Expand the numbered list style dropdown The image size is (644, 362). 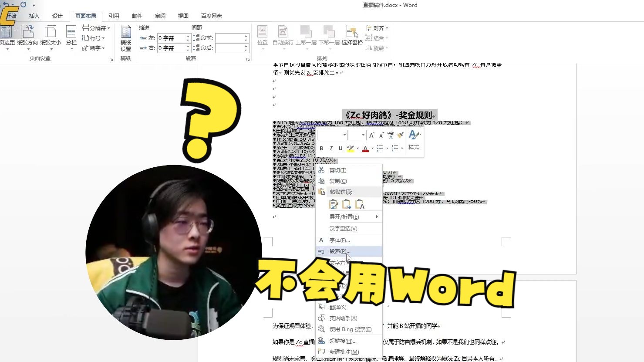pyautogui.click(x=402, y=149)
